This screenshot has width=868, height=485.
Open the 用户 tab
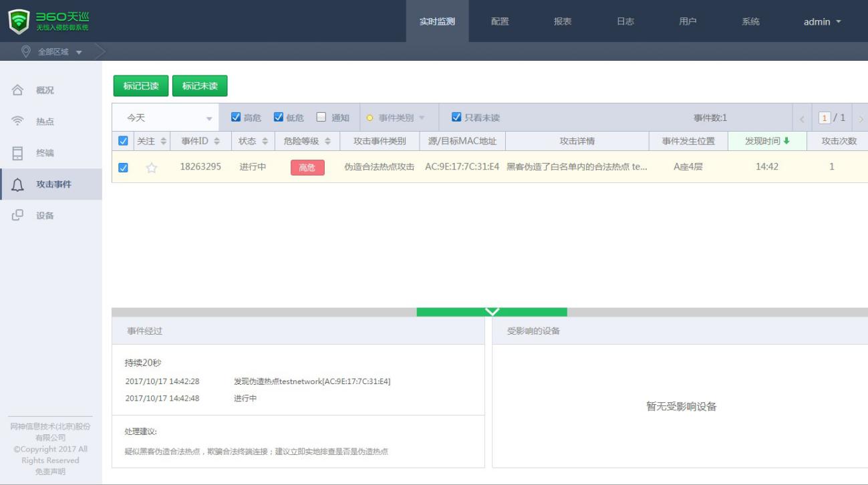point(688,21)
